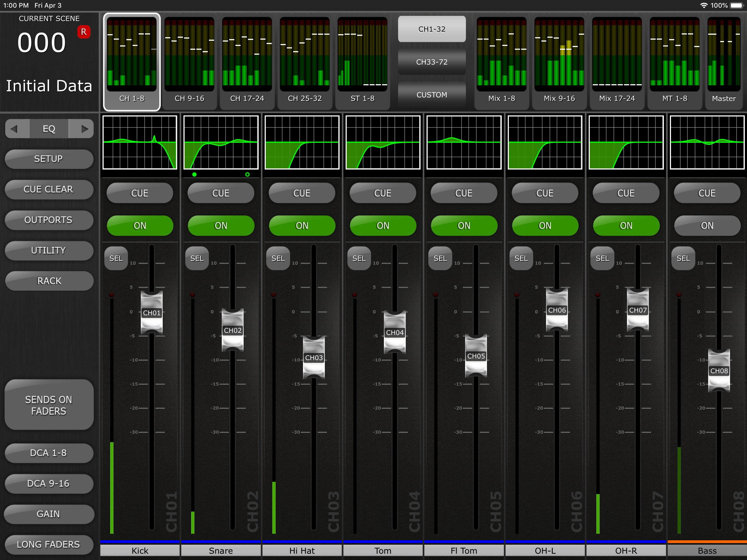
Task: Mute the Kick channel ON button
Action: 140,226
